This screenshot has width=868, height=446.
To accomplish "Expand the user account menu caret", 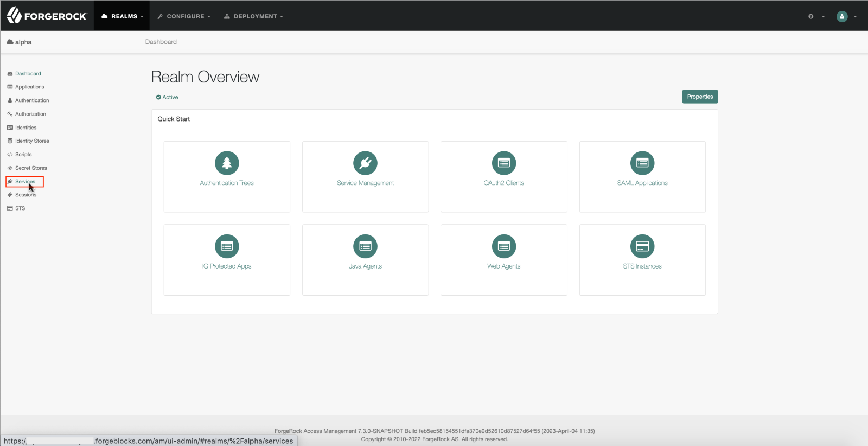I will coord(855,17).
